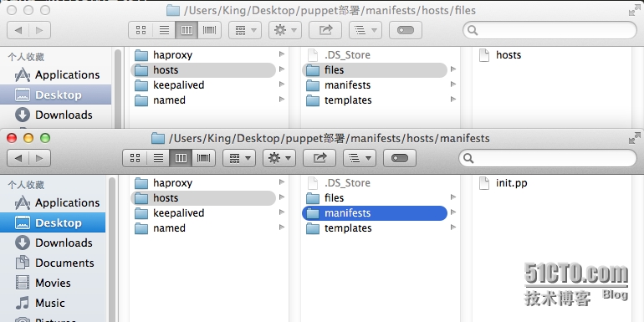This screenshot has width=644, height=322.
Task: Select keepalived folder in front manifests window
Action: point(203,213)
